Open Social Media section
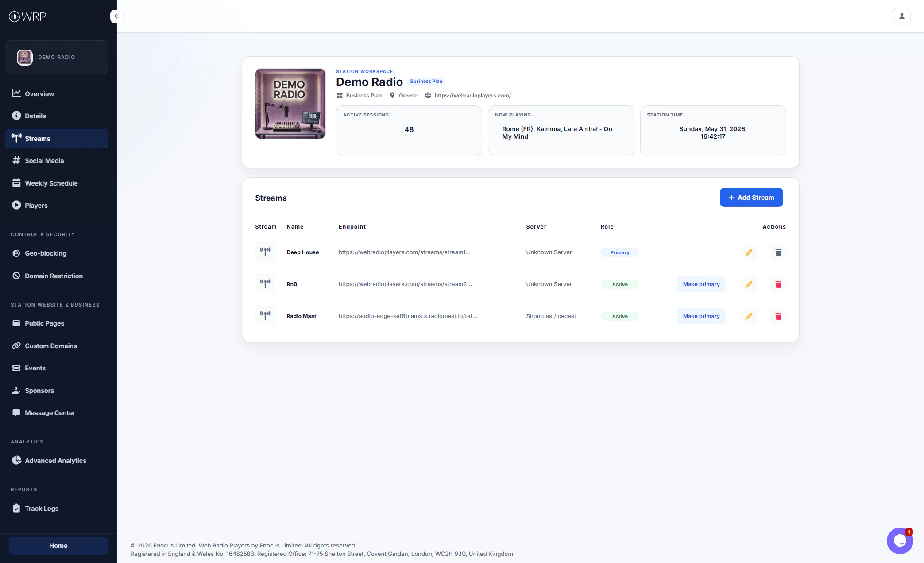The width and height of the screenshot is (924, 563). (x=56, y=161)
